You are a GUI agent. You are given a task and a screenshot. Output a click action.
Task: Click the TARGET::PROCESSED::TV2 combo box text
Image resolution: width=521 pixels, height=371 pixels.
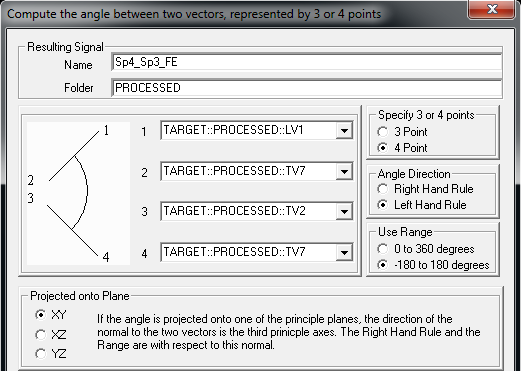pos(234,211)
